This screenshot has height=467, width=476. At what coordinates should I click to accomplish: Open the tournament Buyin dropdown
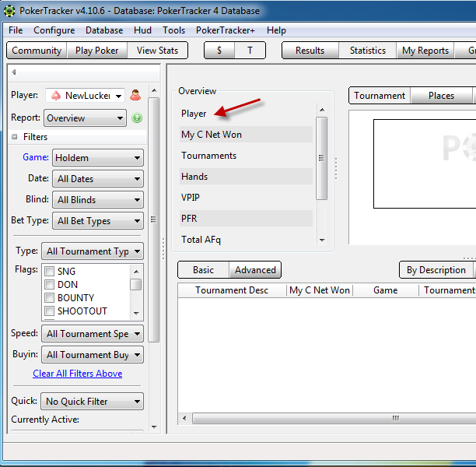click(x=93, y=355)
